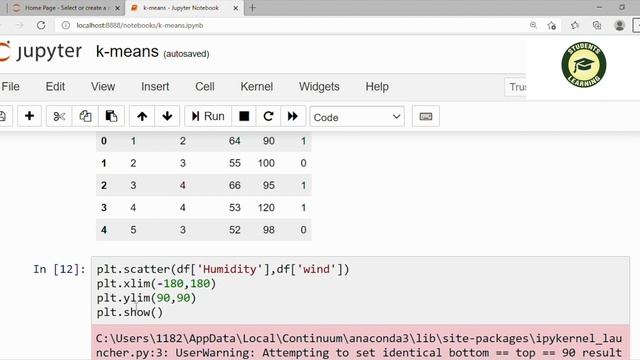
Task: Click value 64 in row 0
Action: [x=235, y=141]
